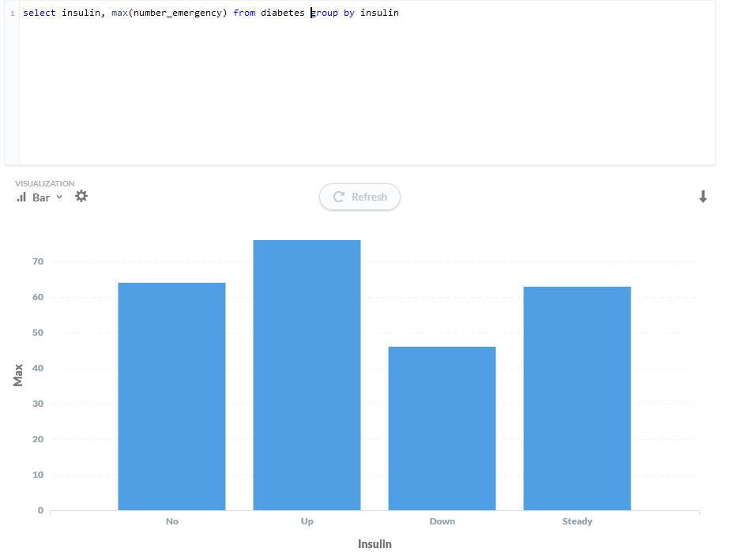Click the download results arrow icon
Viewport: 734px width, 560px height.
pos(702,197)
